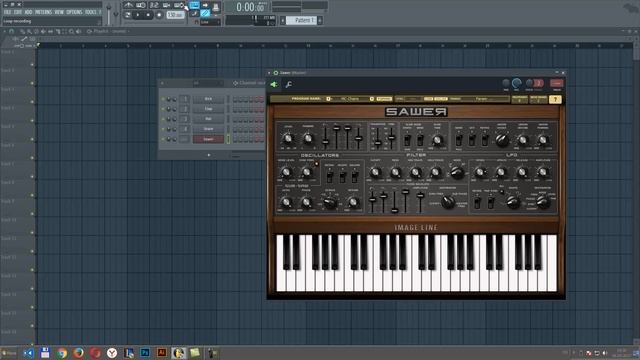Viewport: 640px width, 360px height.
Task: Open the snap dropdown showing Line
Action: click(210, 22)
